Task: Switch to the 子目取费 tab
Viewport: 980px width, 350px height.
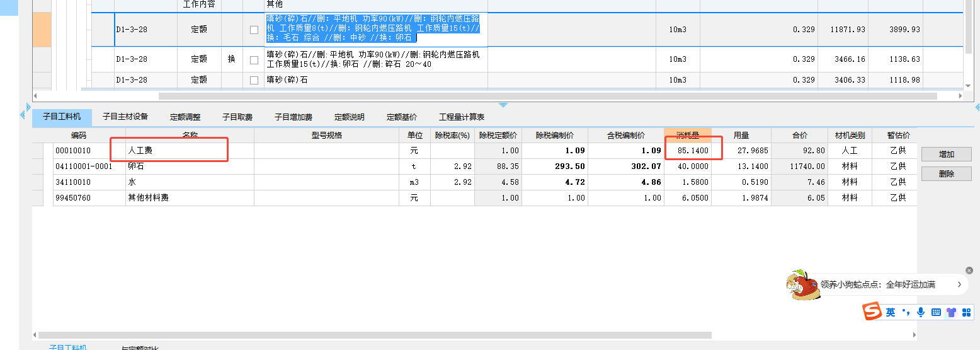Action: [x=237, y=117]
